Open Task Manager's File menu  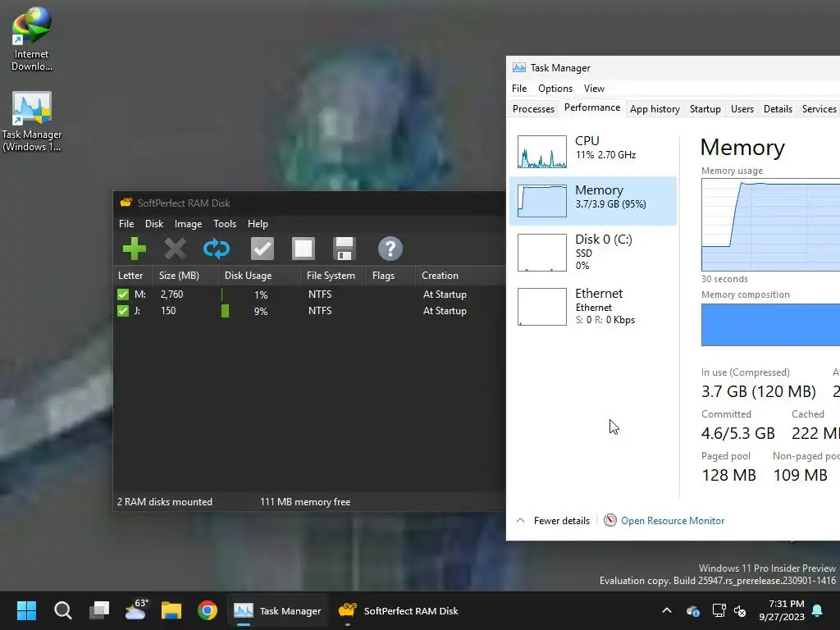point(519,89)
